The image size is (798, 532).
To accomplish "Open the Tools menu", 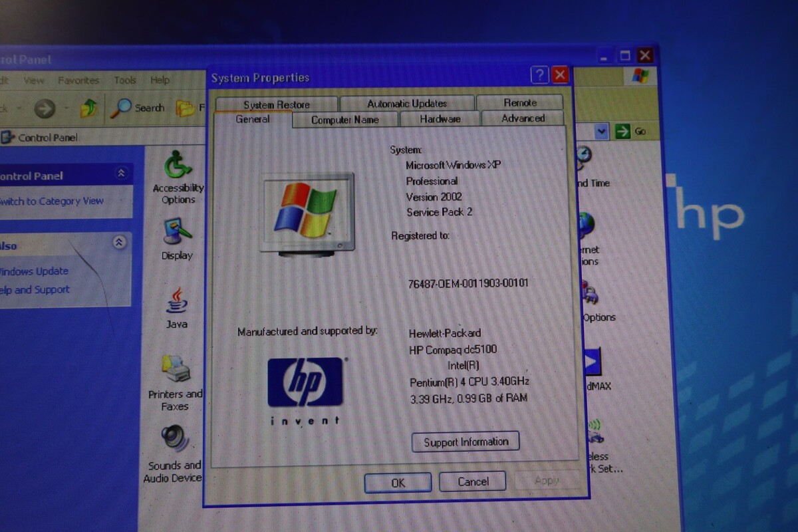I will 124,80.
